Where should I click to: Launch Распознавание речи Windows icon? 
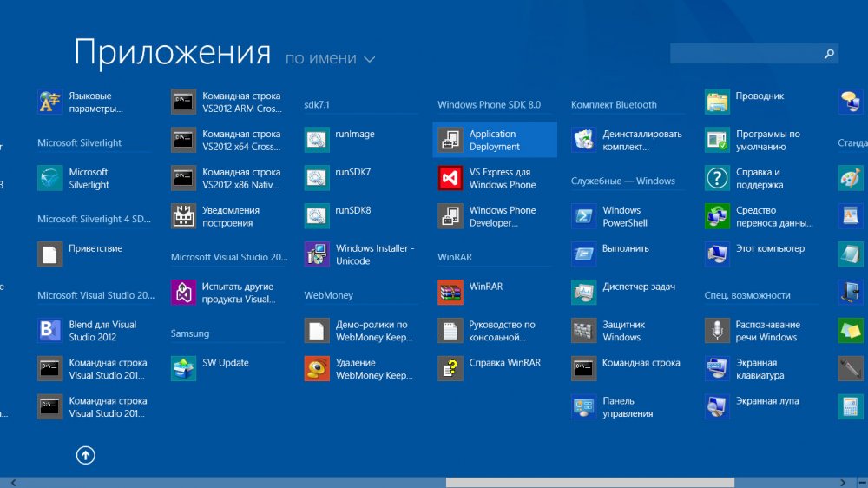[717, 331]
